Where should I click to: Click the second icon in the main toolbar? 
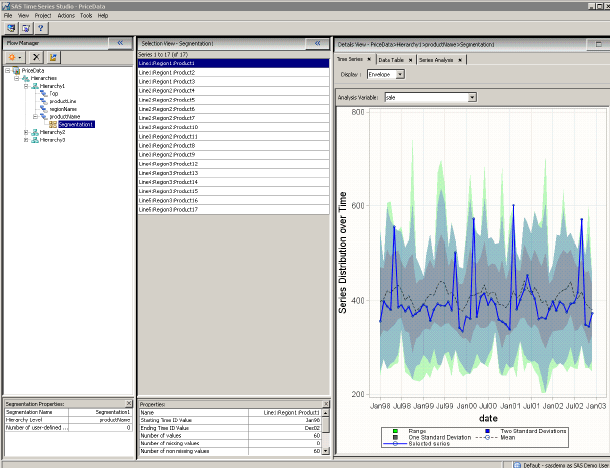tap(24, 28)
